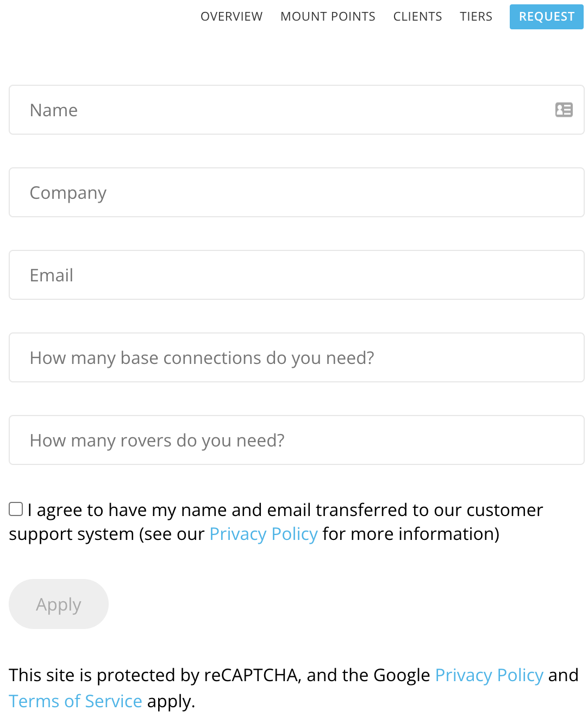The image size is (588, 717).
Task: Click 'for more information)' consent text
Action: pos(411,534)
